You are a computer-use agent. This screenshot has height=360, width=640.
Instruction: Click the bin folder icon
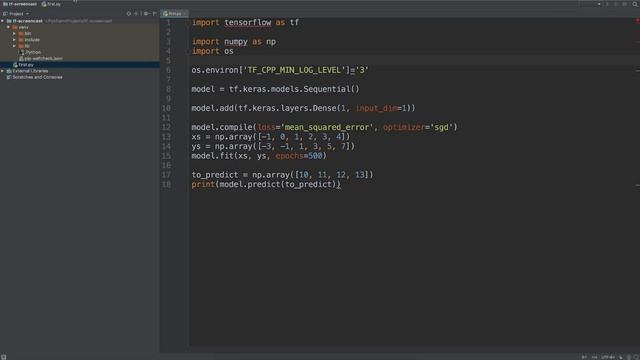pos(21,33)
